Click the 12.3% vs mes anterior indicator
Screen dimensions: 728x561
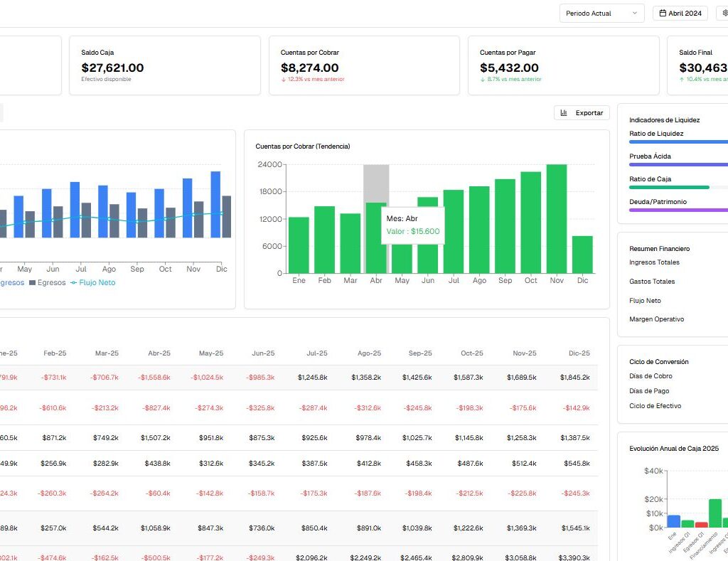point(313,80)
